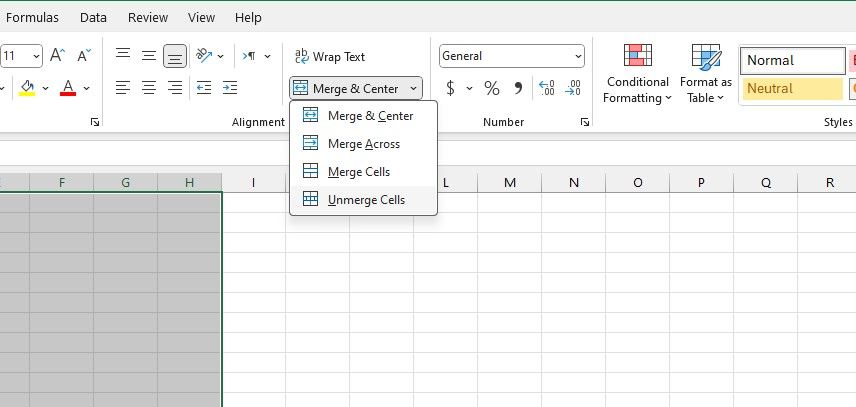Open Format as Table gallery
This screenshot has width=856, height=407.
(x=705, y=74)
